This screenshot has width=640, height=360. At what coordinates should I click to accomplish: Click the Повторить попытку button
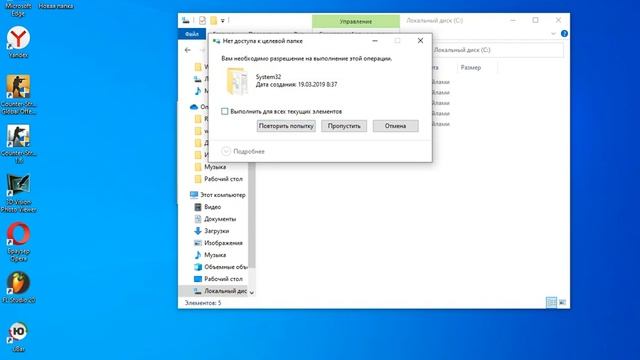(286, 126)
